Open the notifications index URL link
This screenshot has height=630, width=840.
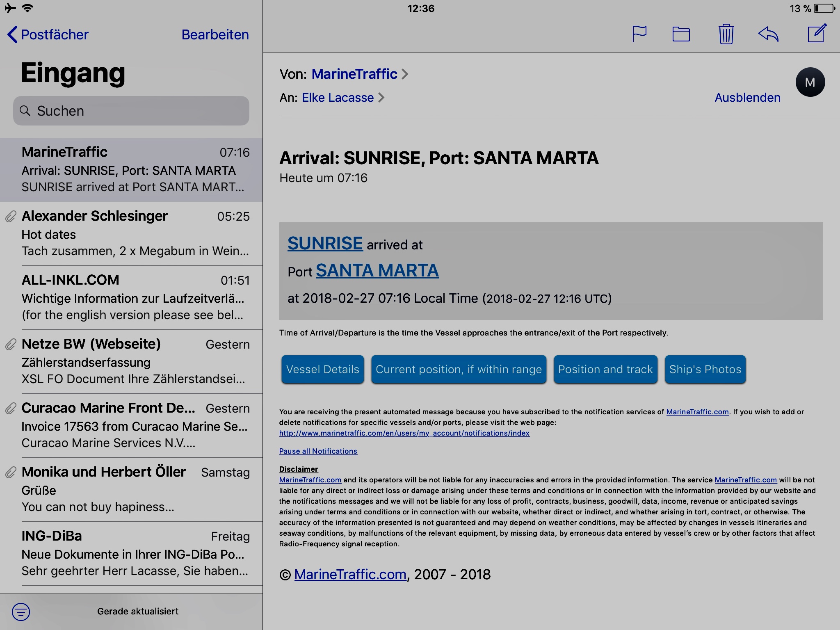coord(404,433)
